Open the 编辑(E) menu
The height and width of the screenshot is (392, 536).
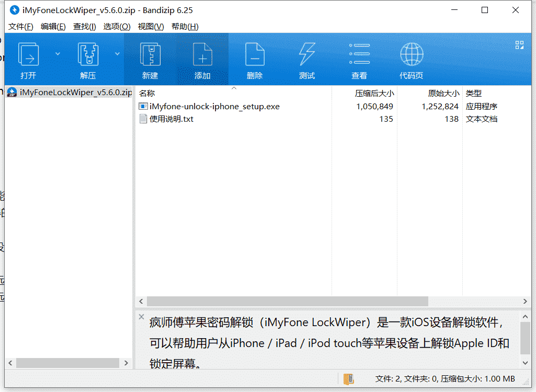[x=53, y=26]
